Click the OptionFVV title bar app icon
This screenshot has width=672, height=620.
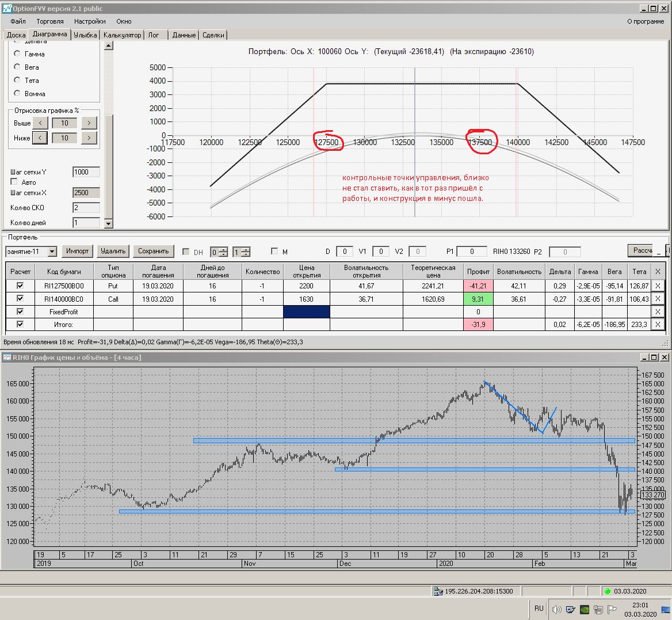[x=7, y=8]
